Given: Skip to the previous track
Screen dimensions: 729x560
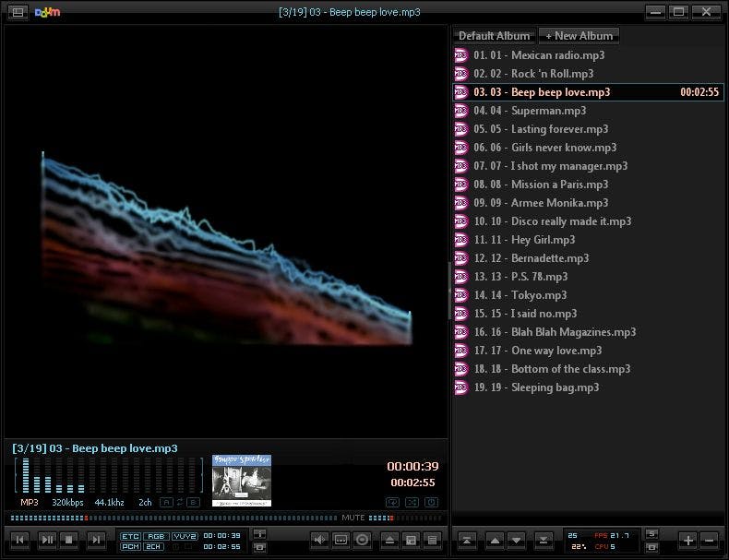Looking at the screenshot, I should 20,540.
